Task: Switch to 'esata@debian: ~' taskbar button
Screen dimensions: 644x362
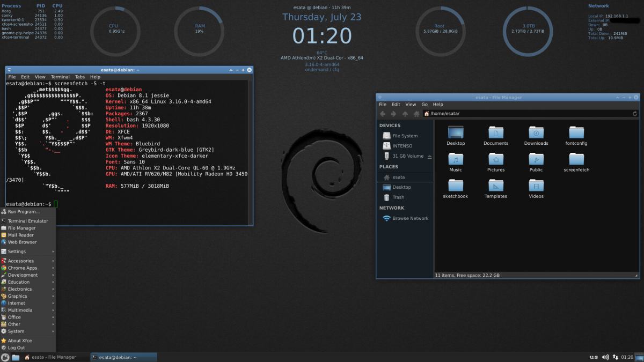Action: (123, 357)
